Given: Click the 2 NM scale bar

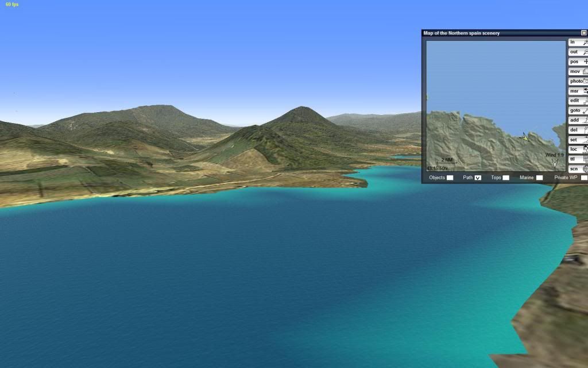Looking at the screenshot, I should [447, 161].
